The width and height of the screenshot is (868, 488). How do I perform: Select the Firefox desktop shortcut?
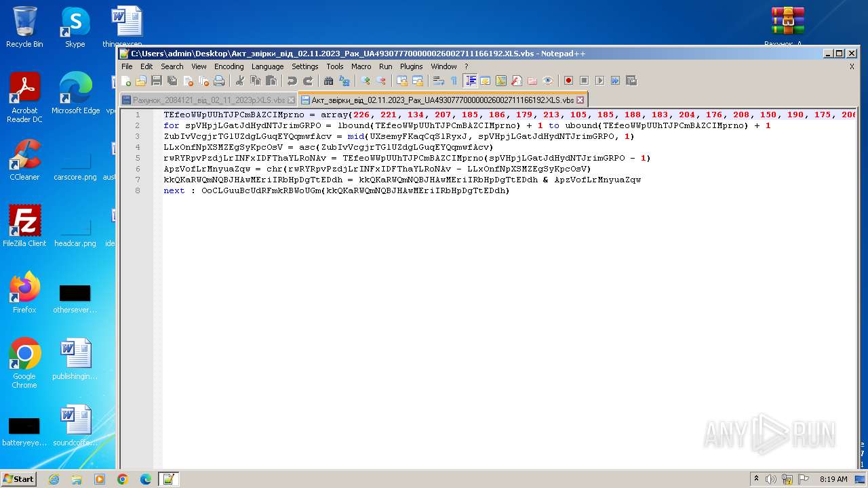pos(24,292)
